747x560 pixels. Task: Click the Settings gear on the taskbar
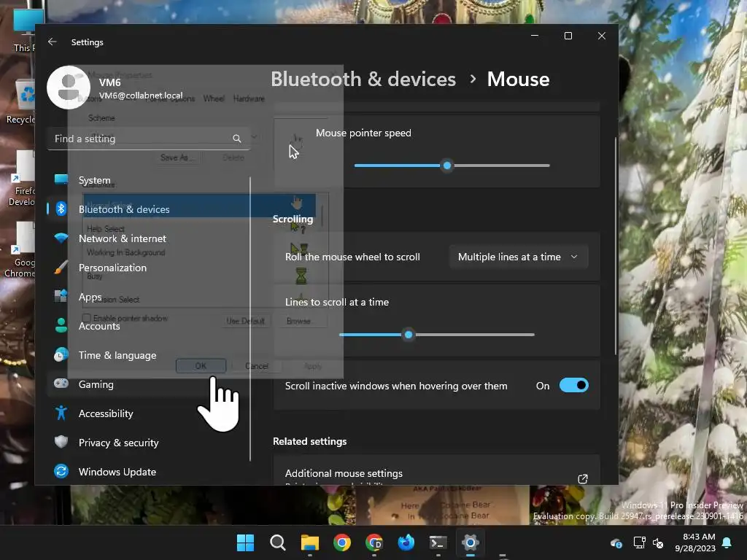point(471,542)
